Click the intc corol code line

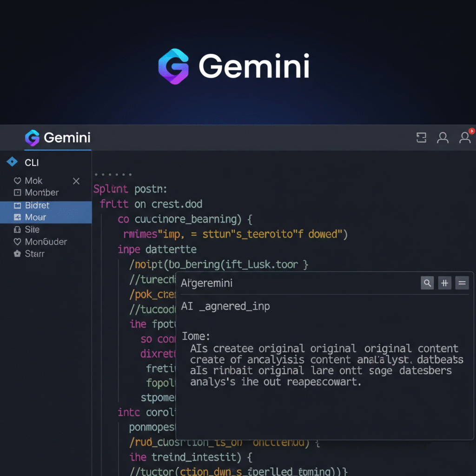coord(146,413)
